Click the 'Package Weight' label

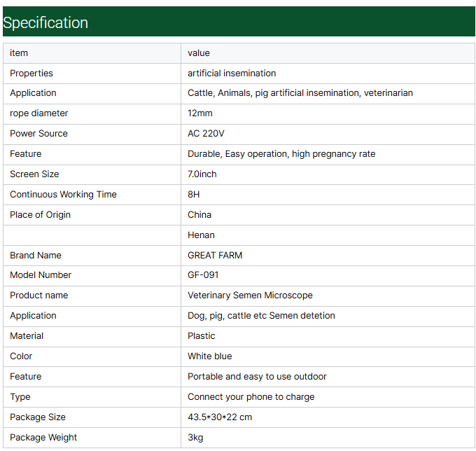point(43,438)
